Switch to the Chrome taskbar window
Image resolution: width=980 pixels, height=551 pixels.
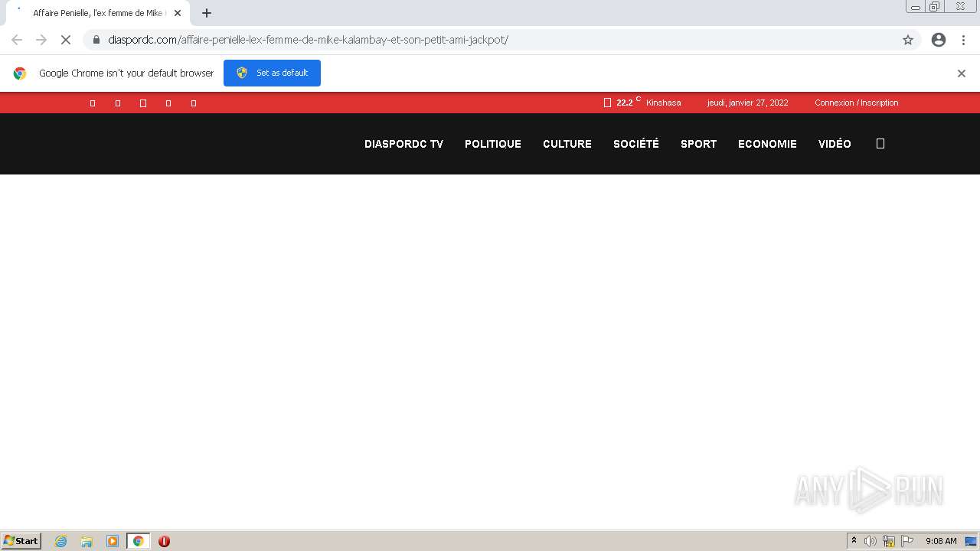point(138,541)
